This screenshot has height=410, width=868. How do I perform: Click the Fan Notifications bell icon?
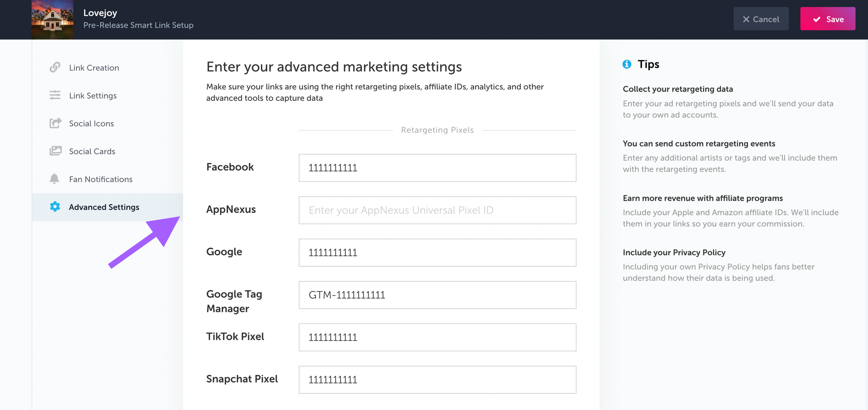pyautogui.click(x=54, y=179)
